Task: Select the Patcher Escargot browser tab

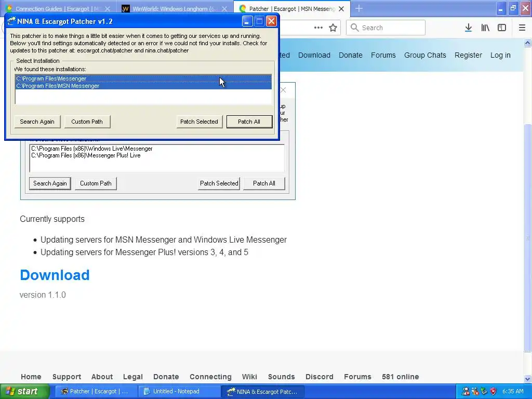Action: 292,9
